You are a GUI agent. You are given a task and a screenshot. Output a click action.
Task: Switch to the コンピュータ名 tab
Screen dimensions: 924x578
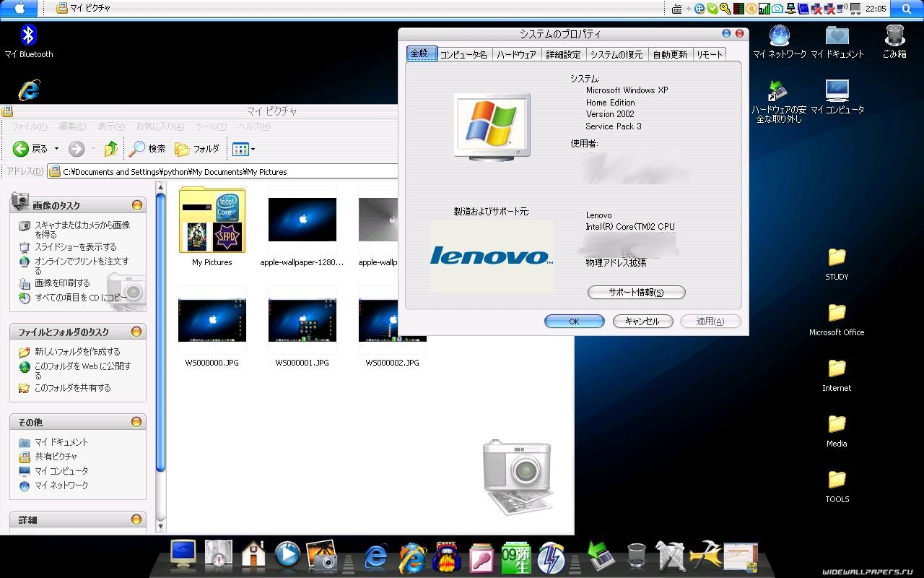click(x=463, y=54)
